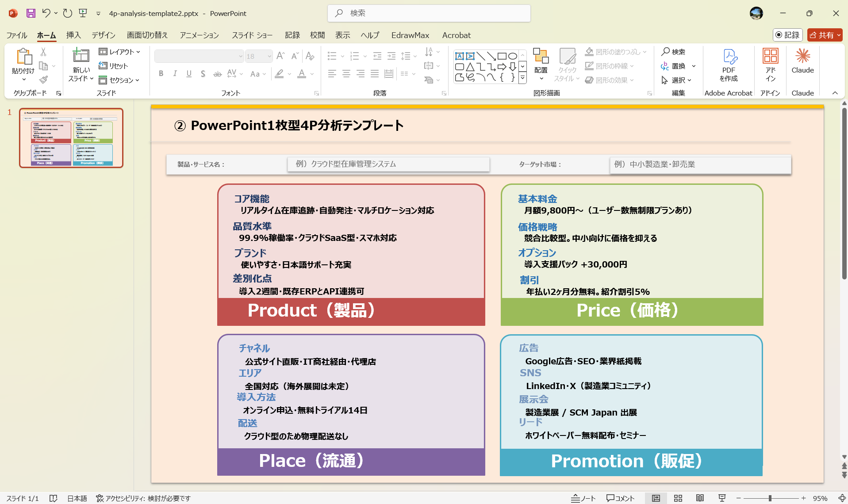Screen dimensions: 848x504
Task: Toggle italic formatting
Action: [x=175, y=74]
